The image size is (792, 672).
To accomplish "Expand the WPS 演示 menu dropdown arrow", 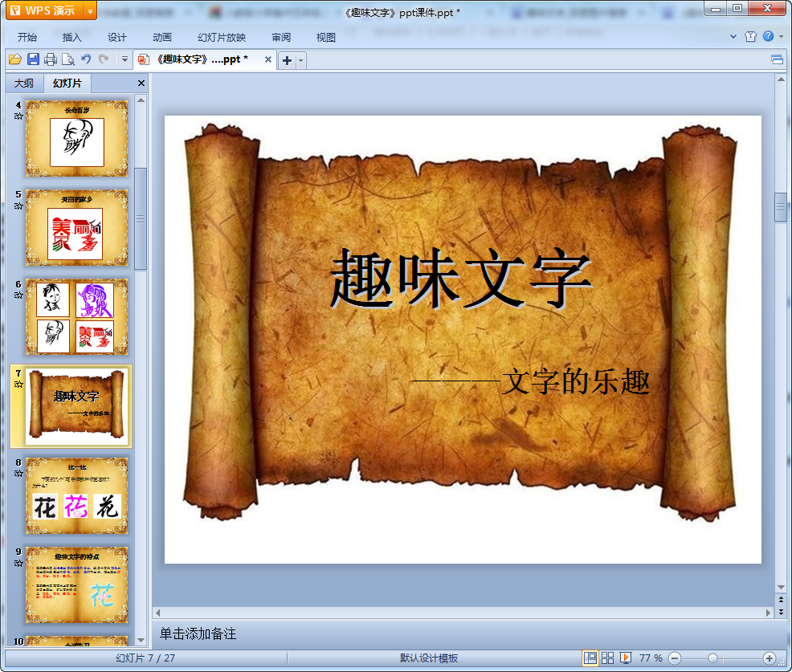I will point(90,10).
